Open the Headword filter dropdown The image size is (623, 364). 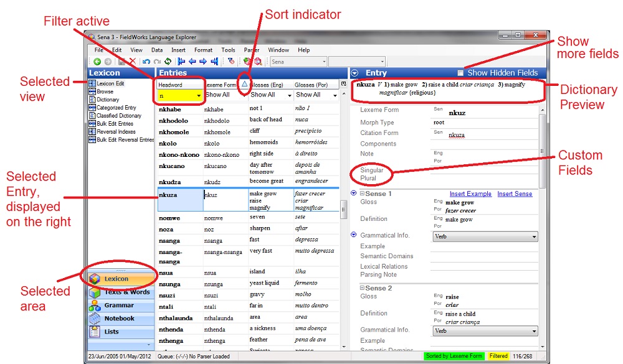(x=199, y=96)
